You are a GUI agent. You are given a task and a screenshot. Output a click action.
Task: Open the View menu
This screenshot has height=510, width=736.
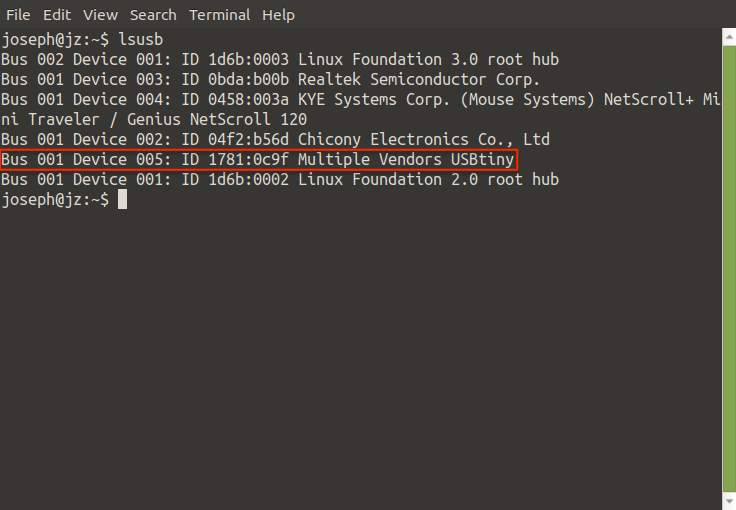click(x=100, y=15)
